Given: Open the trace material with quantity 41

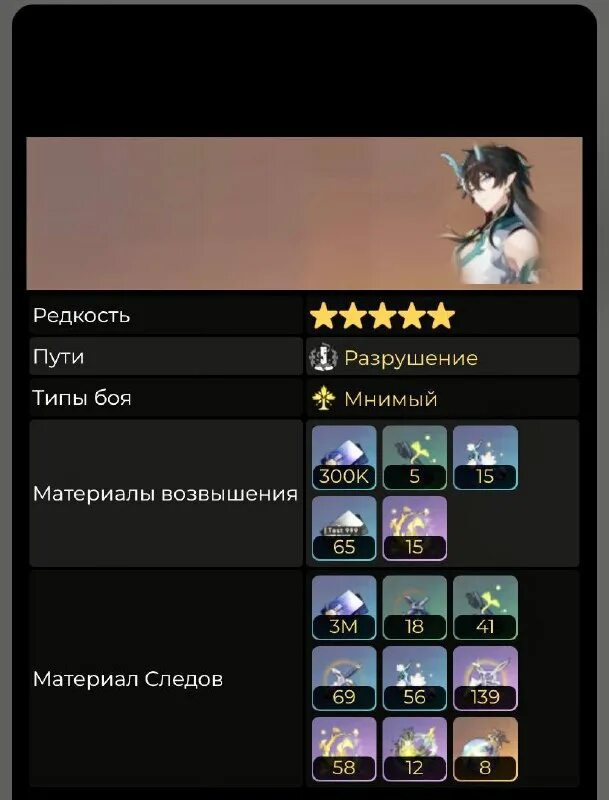Looking at the screenshot, I should point(485,608).
